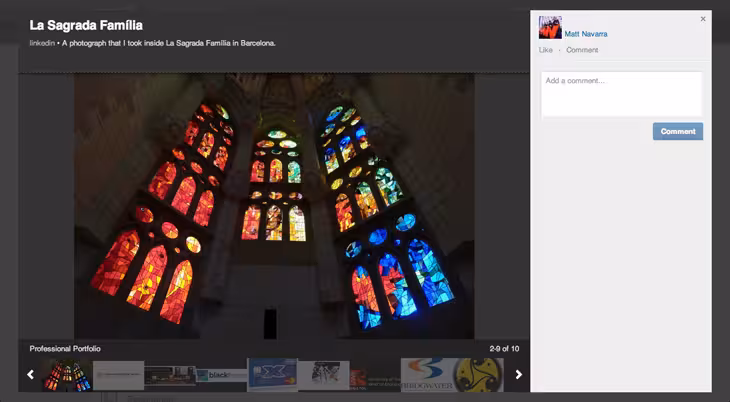Click the '2-9 of 10' counter

point(504,348)
